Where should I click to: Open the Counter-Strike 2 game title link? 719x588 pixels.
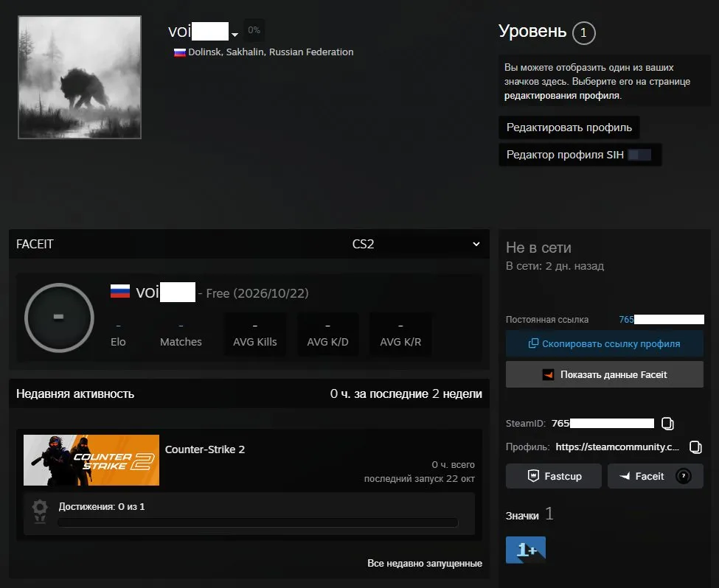pos(205,449)
